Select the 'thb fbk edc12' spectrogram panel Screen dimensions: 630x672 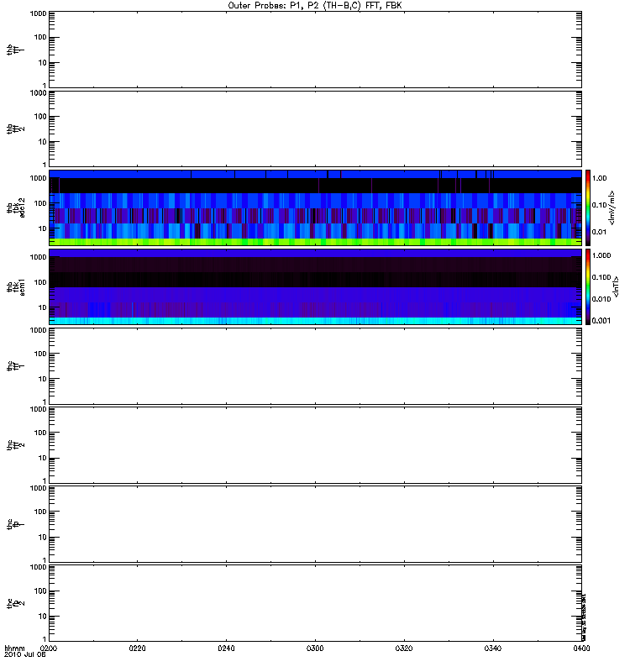[x=315, y=207]
